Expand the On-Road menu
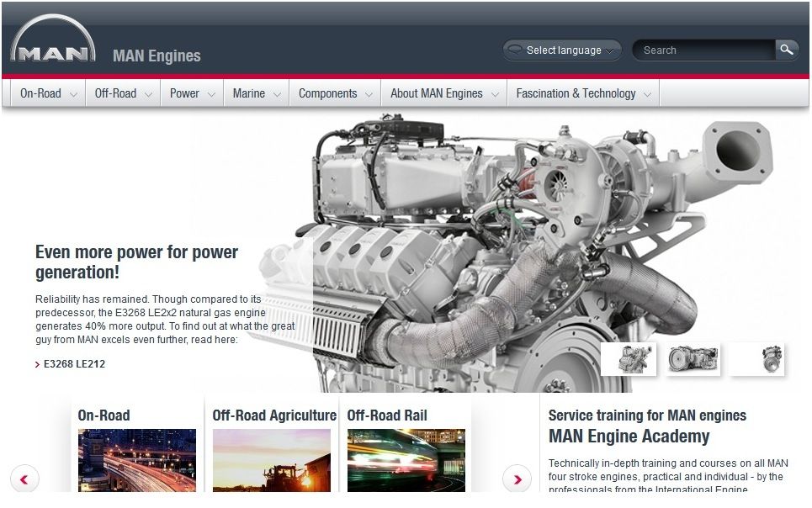Image resolution: width=812 pixels, height=508 pixels. pos(48,93)
